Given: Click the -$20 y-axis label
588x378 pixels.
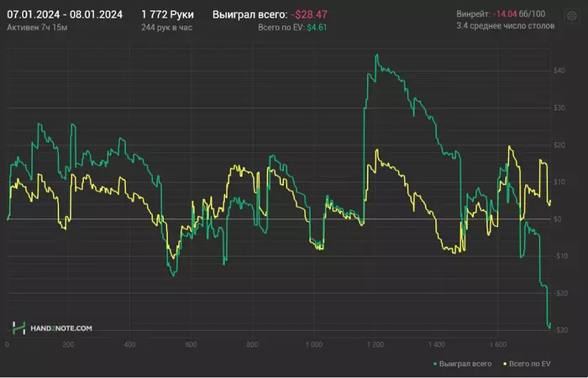Looking at the screenshot, I should [560, 293].
